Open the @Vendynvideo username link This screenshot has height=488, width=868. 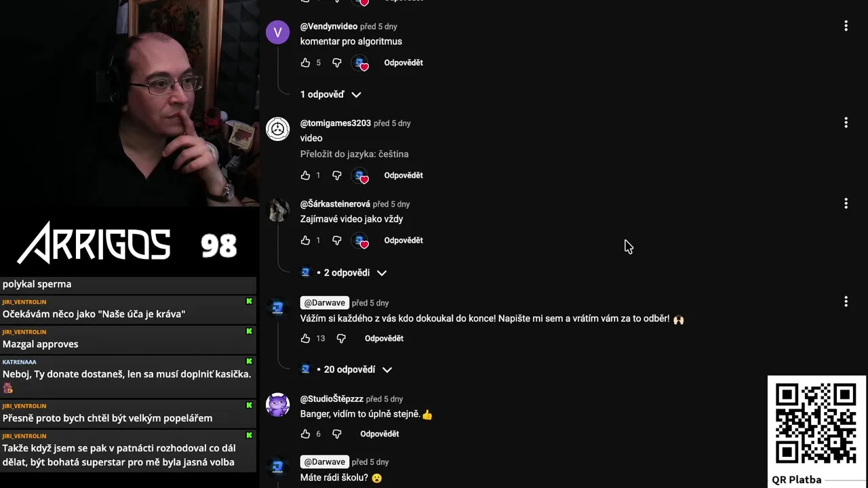coord(329,26)
